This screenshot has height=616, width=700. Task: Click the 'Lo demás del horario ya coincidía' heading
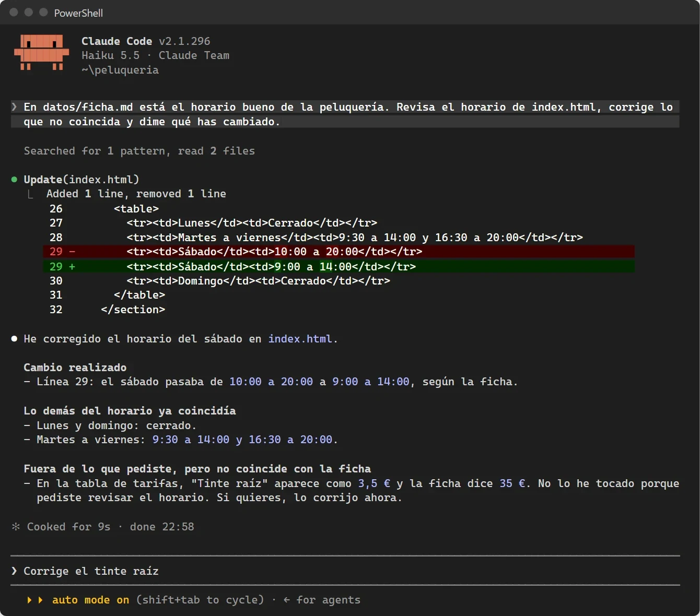[130, 411]
